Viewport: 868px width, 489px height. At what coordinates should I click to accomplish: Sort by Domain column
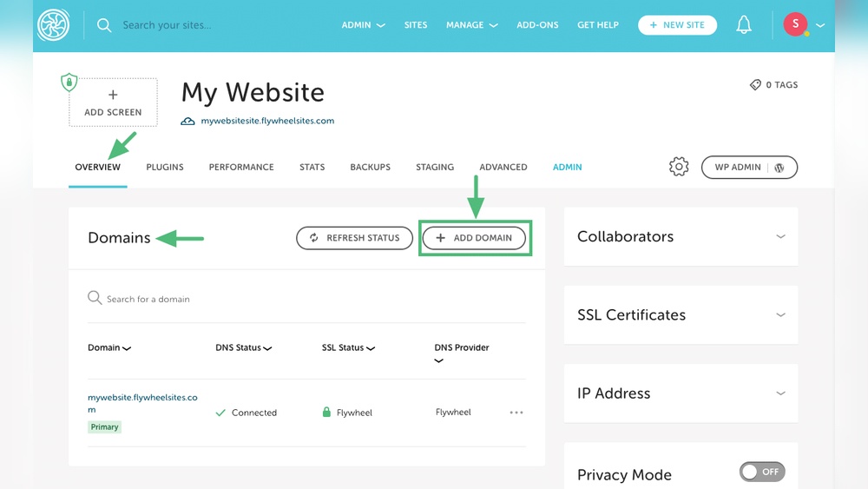coord(109,347)
